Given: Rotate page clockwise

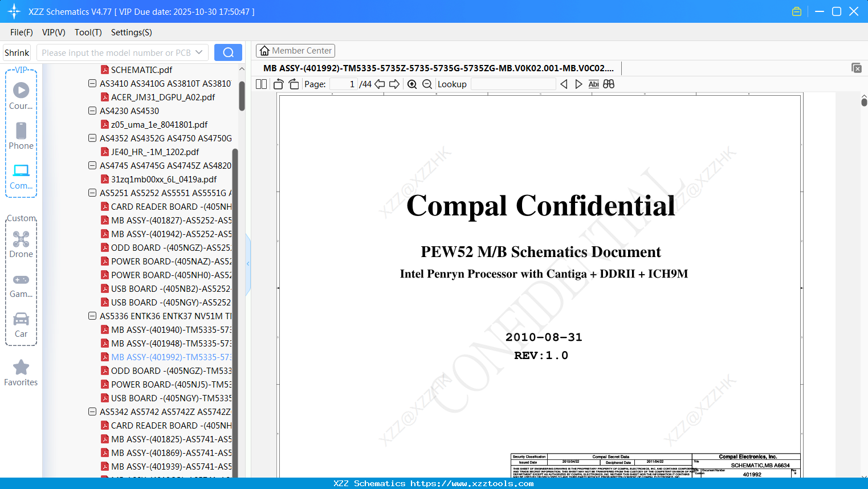Looking at the screenshot, I should tap(294, 84).
